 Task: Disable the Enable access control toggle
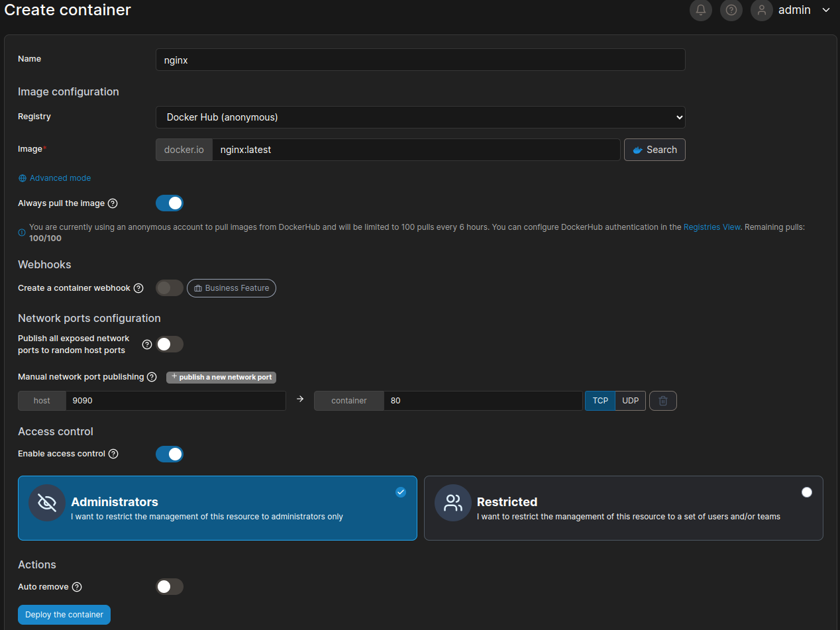[x=170, y=454]
